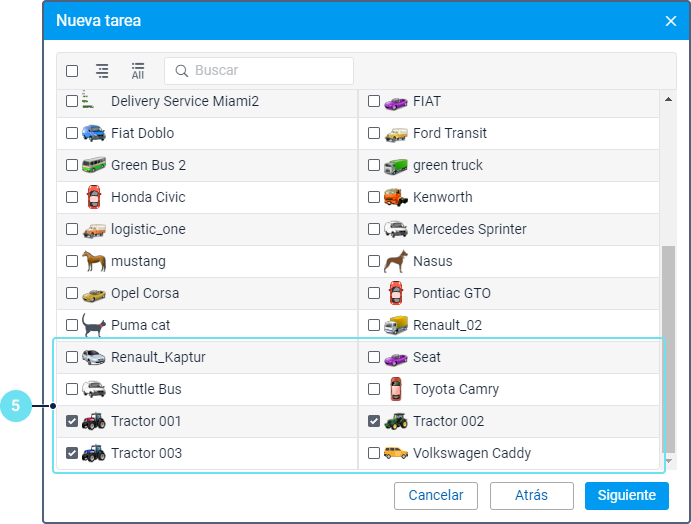The image size is (691, 524).
Task: Check the Volkswagen Caddy checkbox
Action: [374, 453]
